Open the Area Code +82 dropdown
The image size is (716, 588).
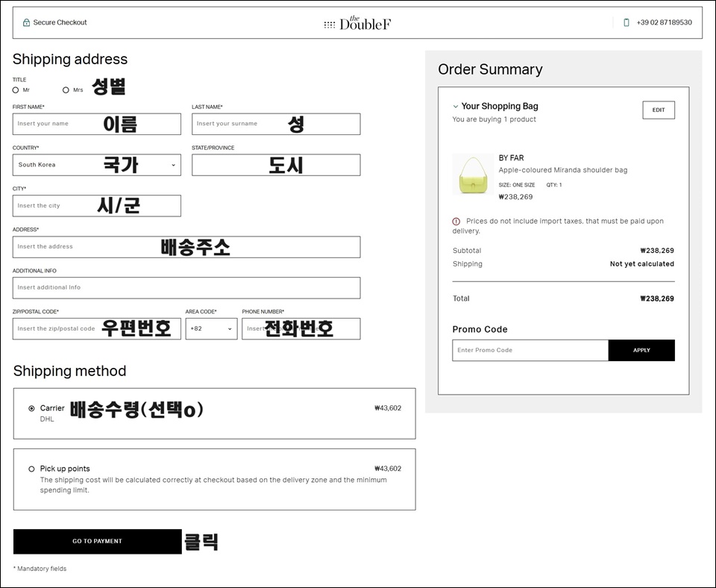(x=211, y=328)
